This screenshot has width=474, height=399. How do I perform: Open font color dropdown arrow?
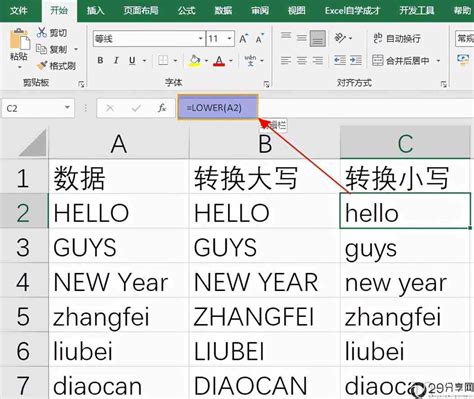pos(231,61)
